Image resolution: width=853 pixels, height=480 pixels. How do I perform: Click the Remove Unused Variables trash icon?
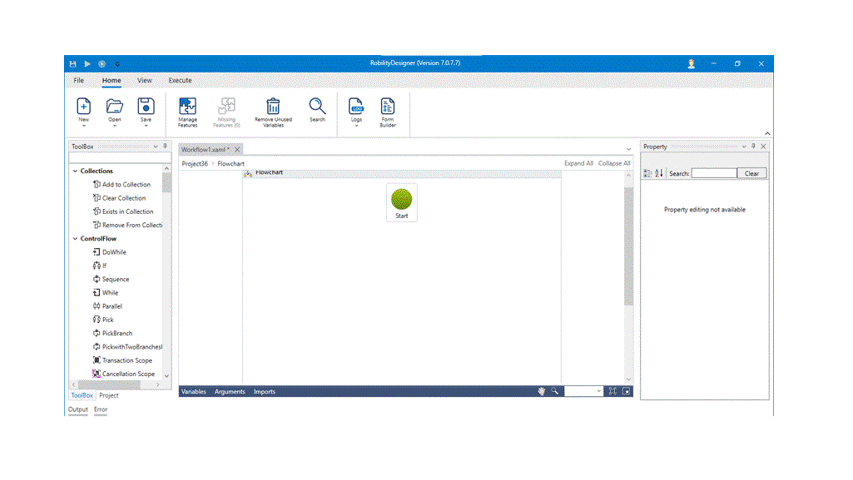click(x=272, y=106)
